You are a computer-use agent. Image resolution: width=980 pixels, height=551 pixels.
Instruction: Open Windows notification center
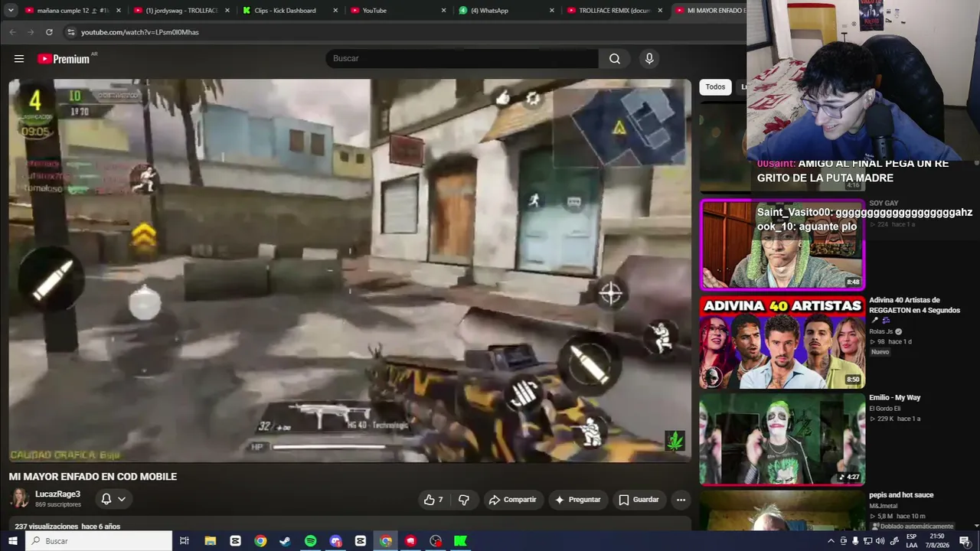click(965, 541)
